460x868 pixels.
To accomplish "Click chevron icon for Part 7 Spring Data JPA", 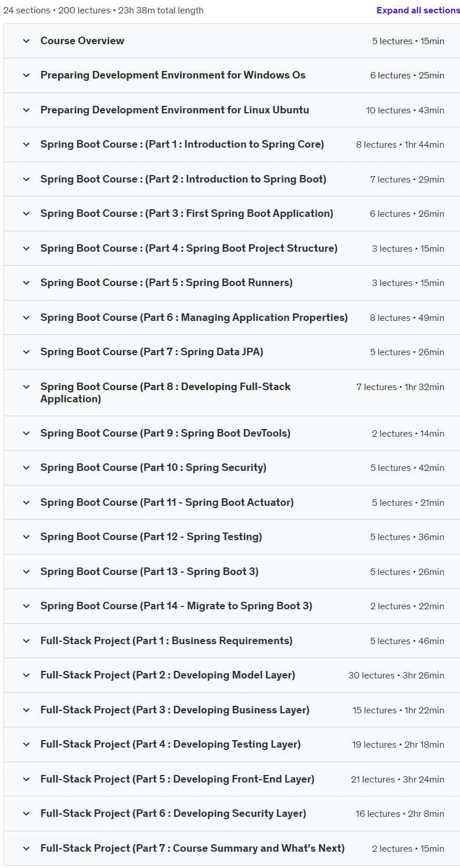I will tap(26, 352).
